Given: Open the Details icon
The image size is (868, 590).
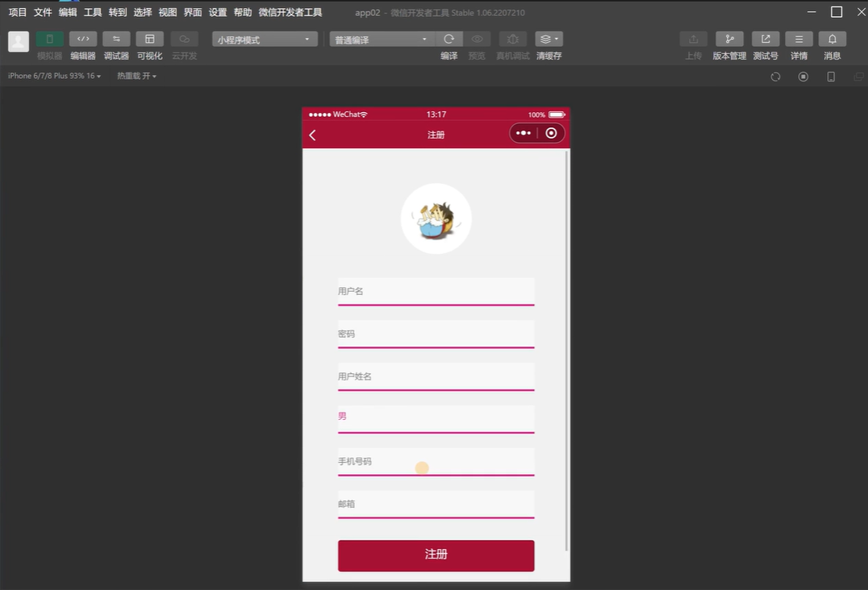Looking at the screenshot, I should pyautogui.click(x=799, y=39).
